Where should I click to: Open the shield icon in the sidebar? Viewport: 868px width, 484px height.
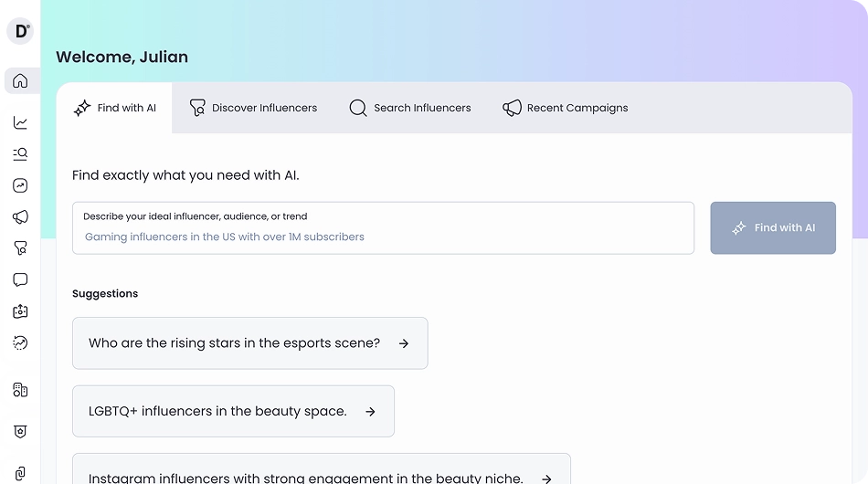pos(20,431)
